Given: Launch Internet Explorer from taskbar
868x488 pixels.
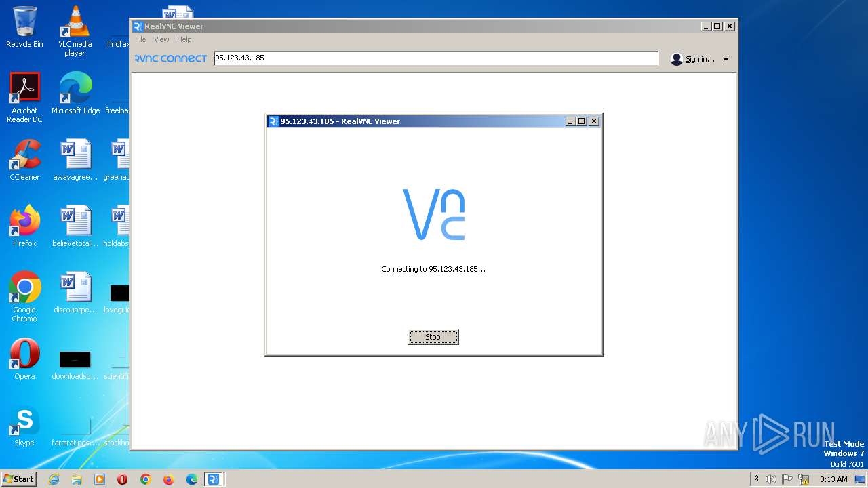Looking at the screenshot, I should point(54,479).
